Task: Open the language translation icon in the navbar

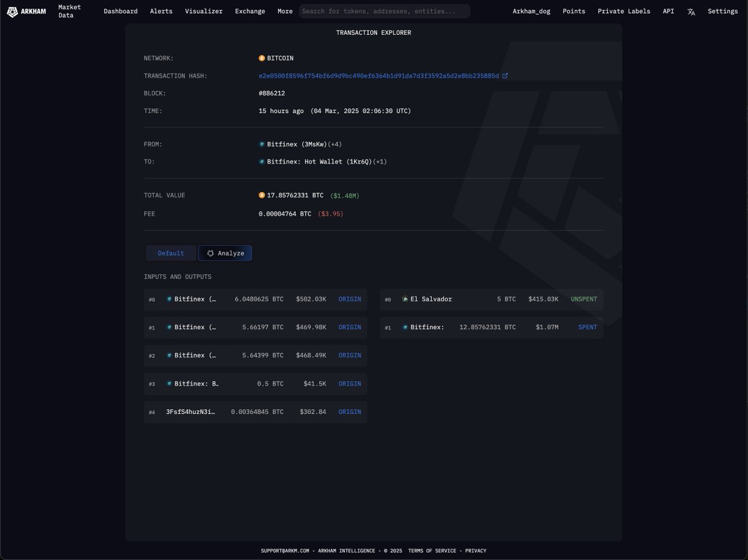Action: point(691,11)
